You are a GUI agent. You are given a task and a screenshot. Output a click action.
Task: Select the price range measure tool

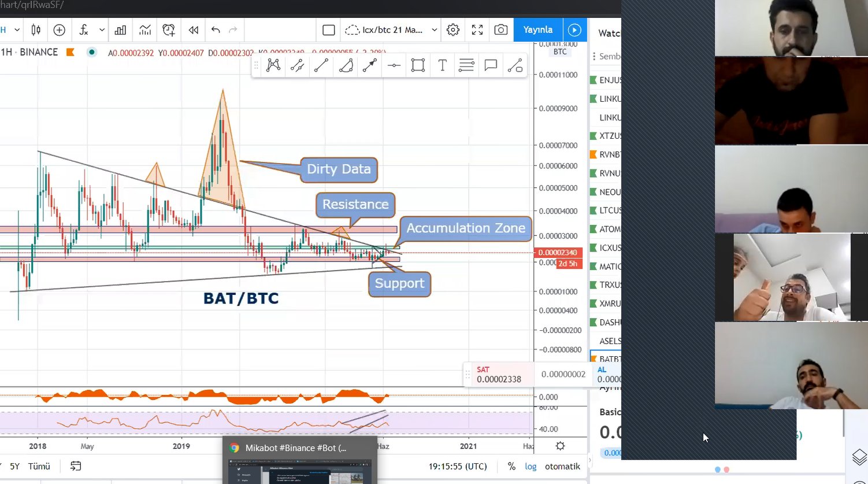pyautogui.click(x=515, y=65)
